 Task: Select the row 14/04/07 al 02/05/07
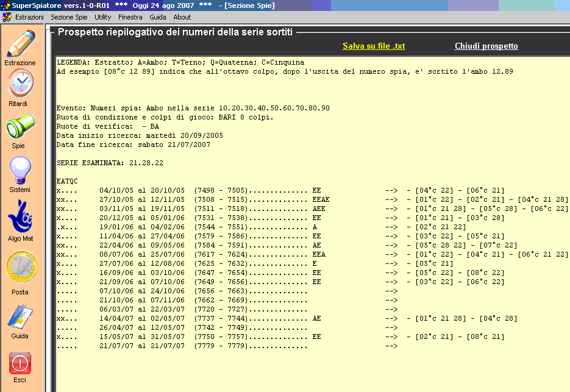click(287, 319)
